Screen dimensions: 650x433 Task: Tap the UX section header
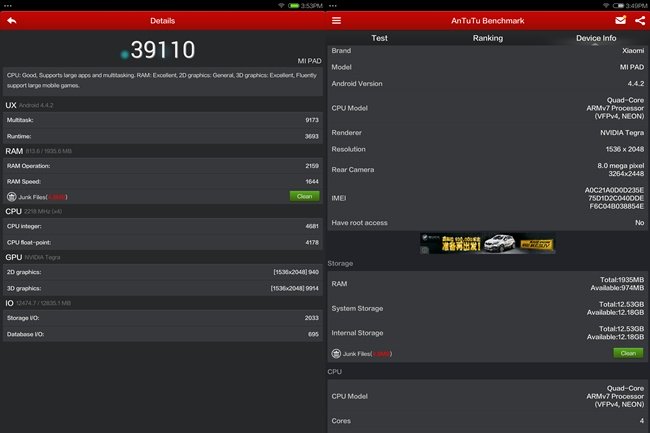point(29,105)
